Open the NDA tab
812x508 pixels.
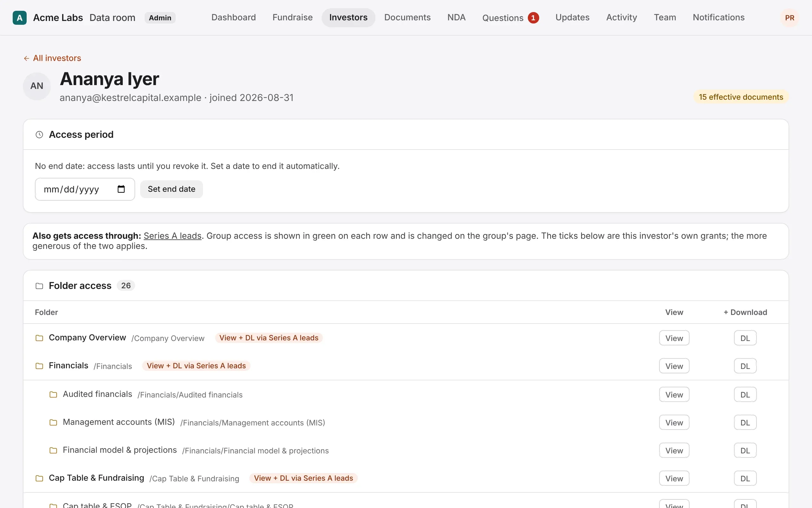456,17
